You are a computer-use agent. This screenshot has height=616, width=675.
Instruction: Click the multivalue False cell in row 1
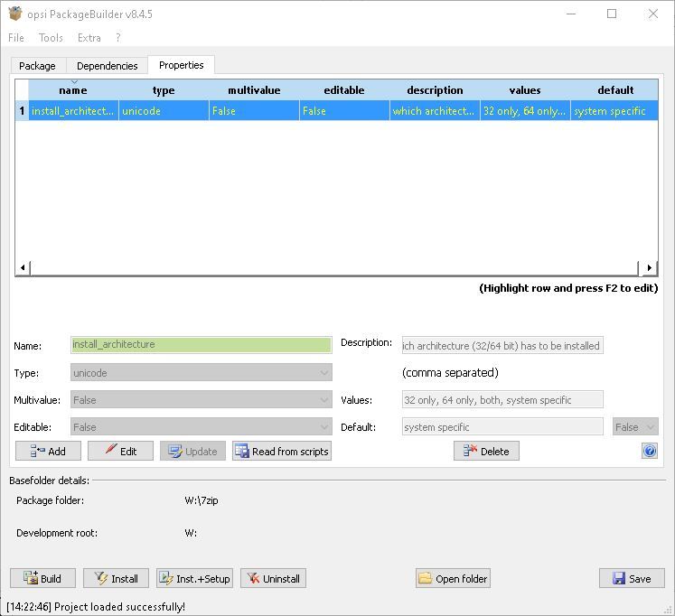(254, 110)
